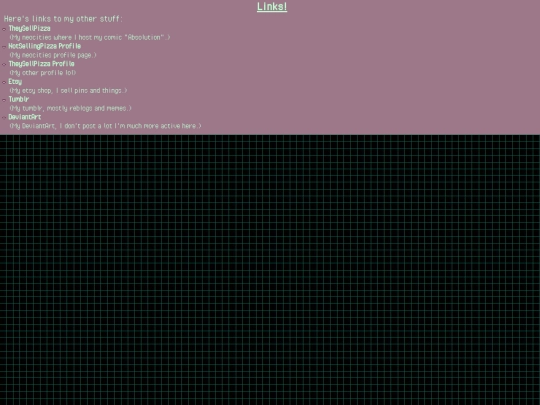Viewport: 540px width, 405px height.
Task: Open the DeviantArt link
Action: point(25,117)
